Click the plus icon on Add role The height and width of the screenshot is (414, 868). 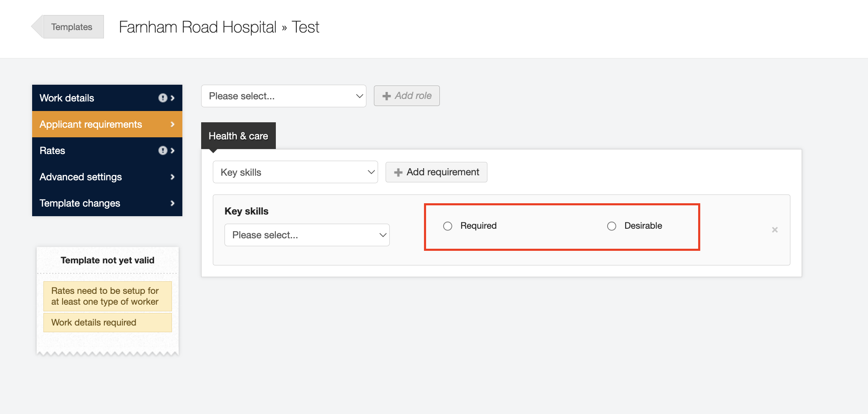[386, 96]
